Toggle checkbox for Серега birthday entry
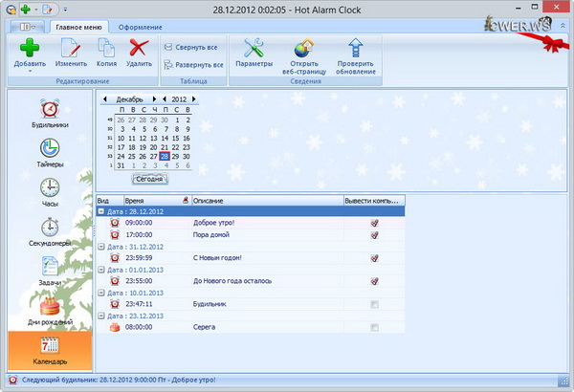 coord(375,327)
